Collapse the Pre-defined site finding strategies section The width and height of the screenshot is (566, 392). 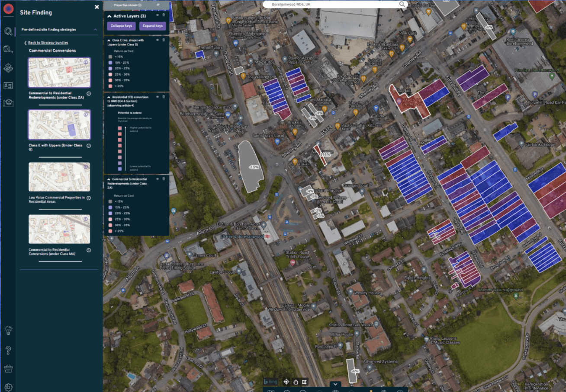click(x=95, y=30)
